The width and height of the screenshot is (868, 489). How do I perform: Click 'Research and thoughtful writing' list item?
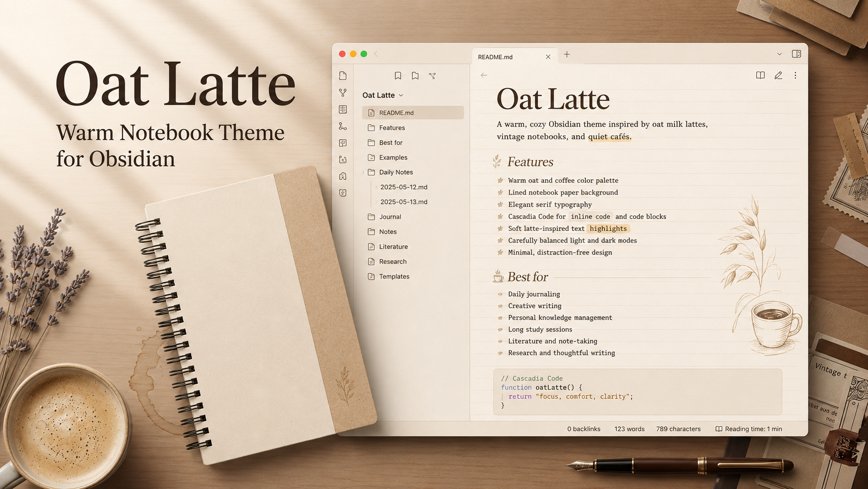pyautogui.click(x=561, y=353)
